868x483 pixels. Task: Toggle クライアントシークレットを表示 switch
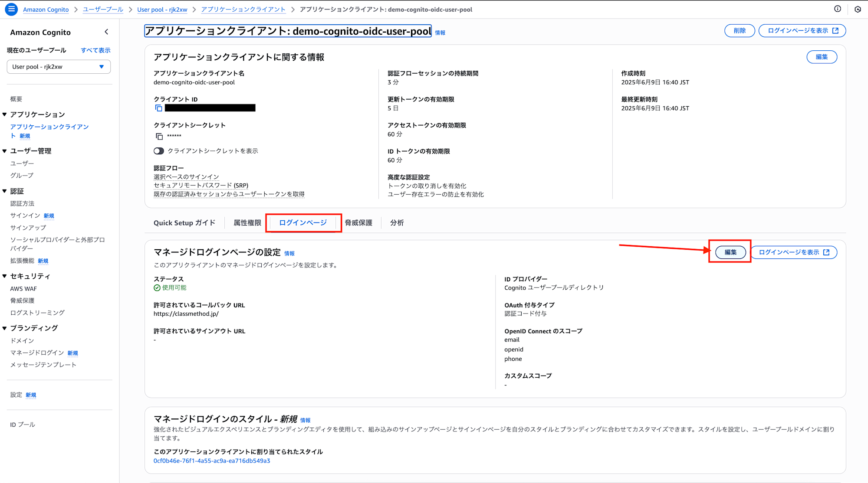click(x=159, y=151)
